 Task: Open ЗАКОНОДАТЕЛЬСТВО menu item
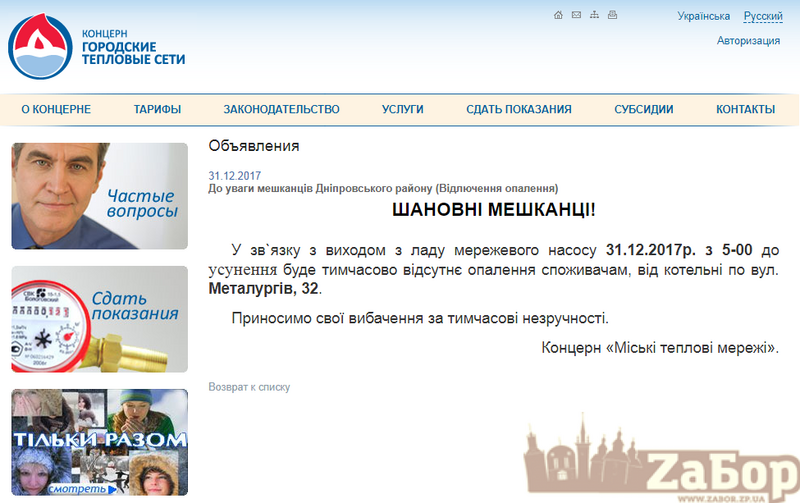click(281, 109)
